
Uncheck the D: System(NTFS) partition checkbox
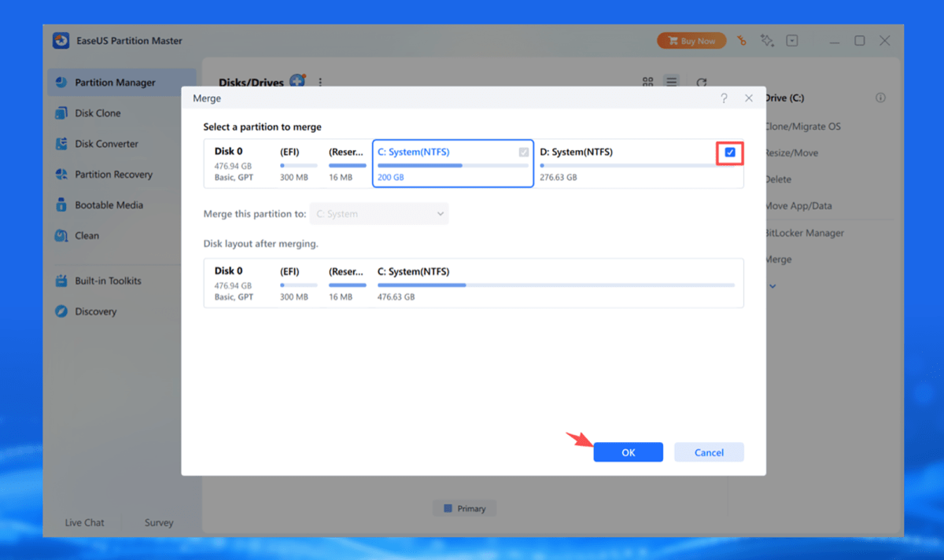click(730, 153)
